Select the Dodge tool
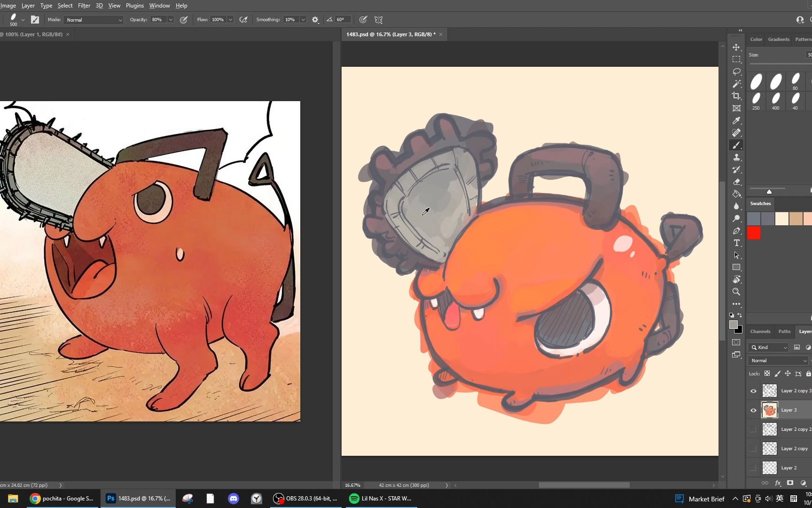Viewport: 812px width, 508px height. (736, 218)
